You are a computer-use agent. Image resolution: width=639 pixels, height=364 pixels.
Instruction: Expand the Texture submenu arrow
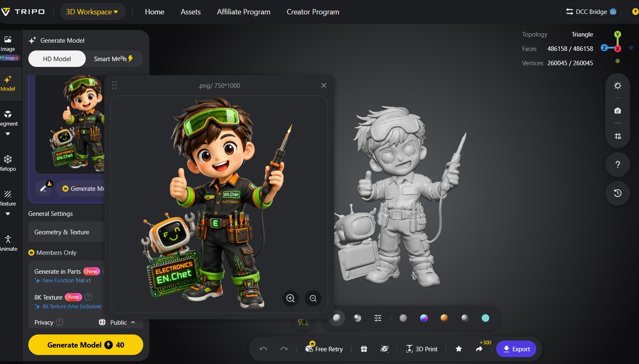click(x=8, y=214)
